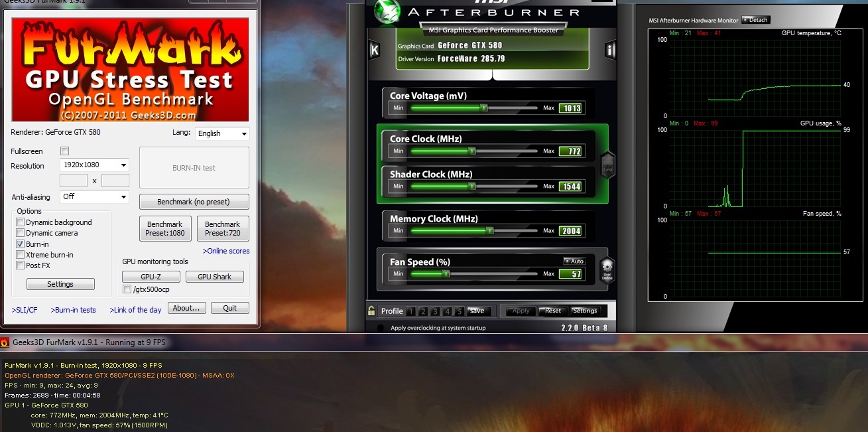The height and width of the screenshot is (432, 868).
Task: Open Afterburner Settings
Action: pos(585,311)
